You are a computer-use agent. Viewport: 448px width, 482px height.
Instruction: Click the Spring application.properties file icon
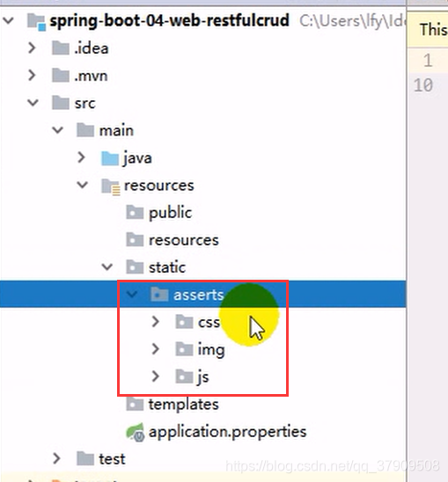135,432
